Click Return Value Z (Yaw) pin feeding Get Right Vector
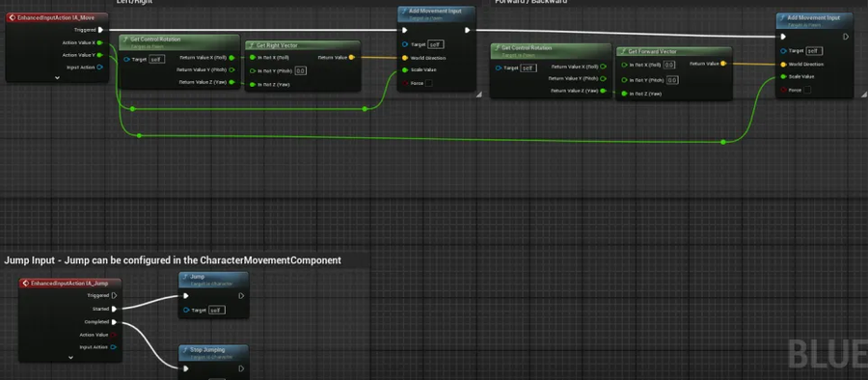Viewport: 868px width, 380px height. [231, 82]
